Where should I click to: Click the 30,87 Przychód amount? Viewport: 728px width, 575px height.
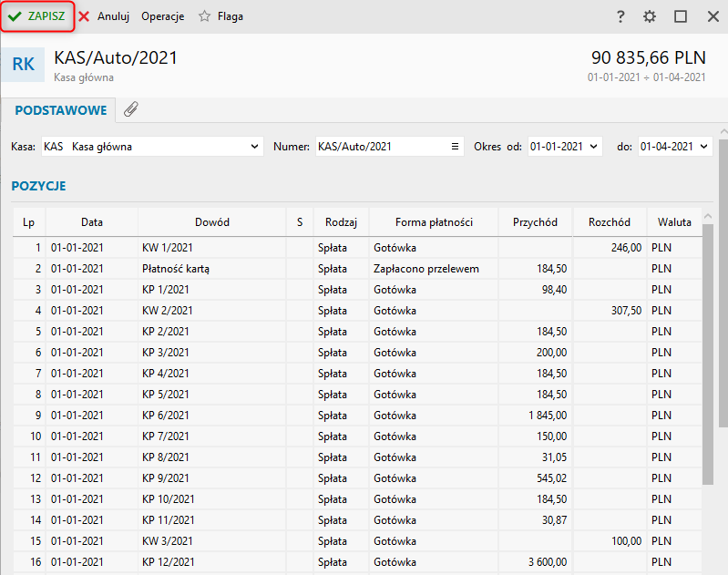(x=554, y=520)
